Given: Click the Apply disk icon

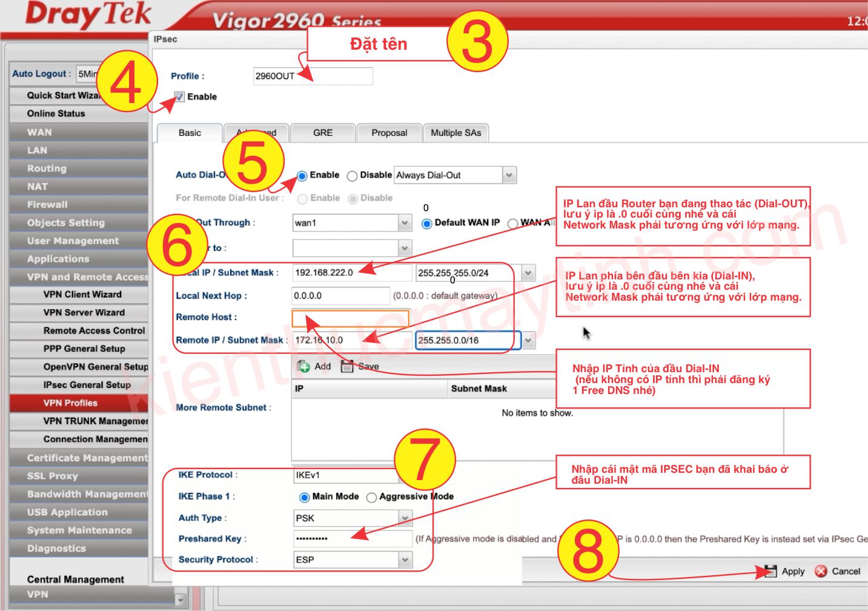Looking at the screenshot, I should 770,571.
